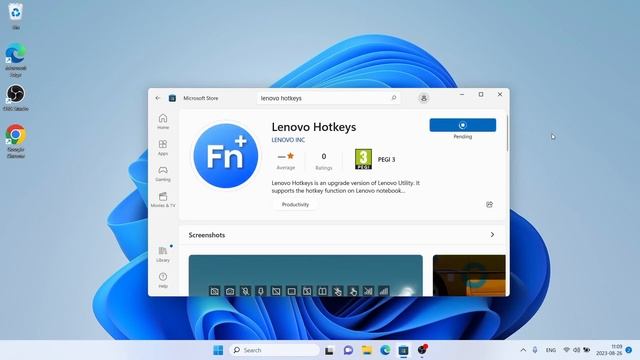Open the Wi-Fi network tray icon
This screenshot has width=640, height=360.
(567, 350)
